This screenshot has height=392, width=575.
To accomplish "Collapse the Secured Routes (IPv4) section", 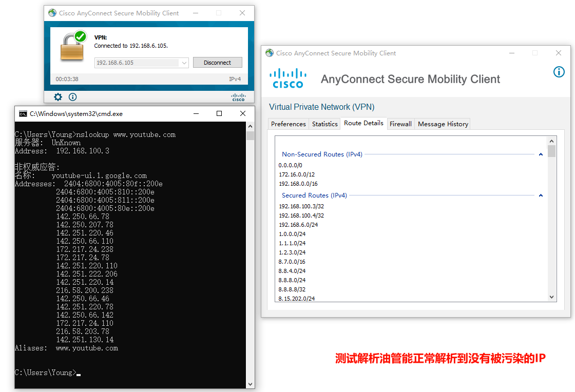I will pyautogui.click(x=541, y=195).
